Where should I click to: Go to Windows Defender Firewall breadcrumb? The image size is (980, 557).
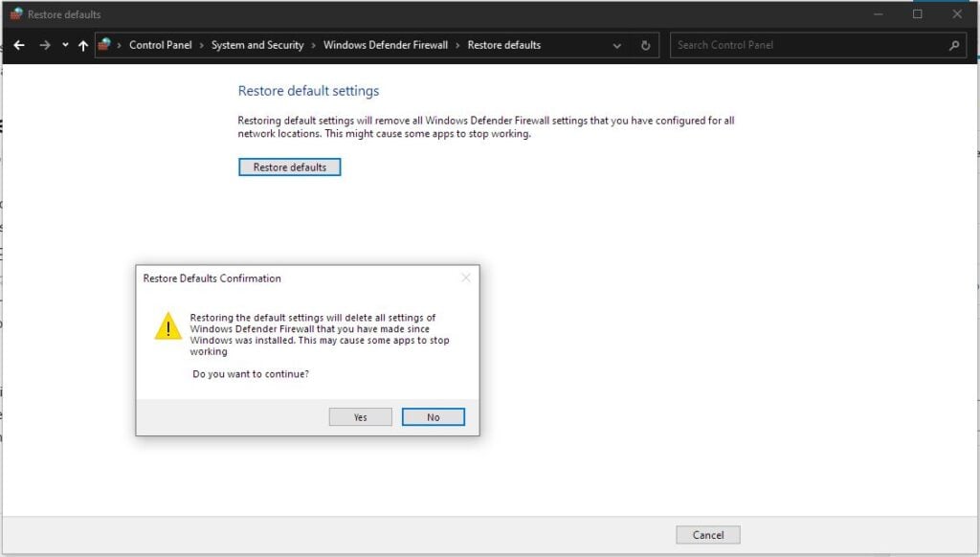click(385, 45)
